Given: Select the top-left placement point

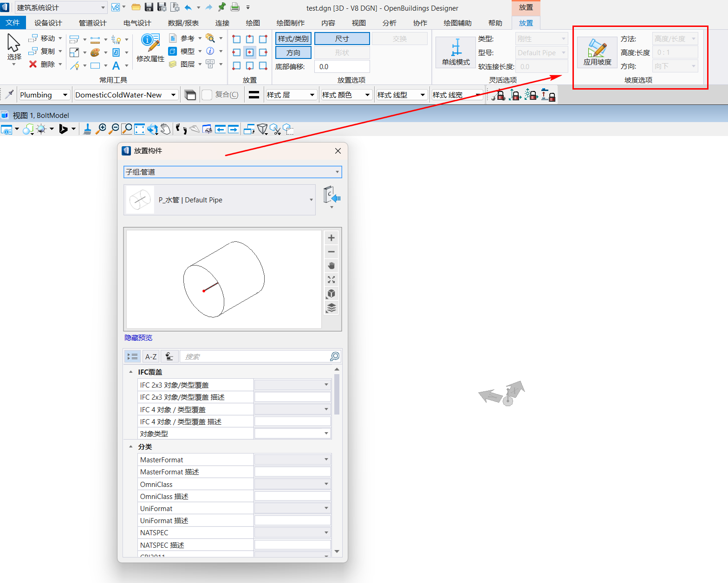Looking at the screenshot, I should (236, 39).
